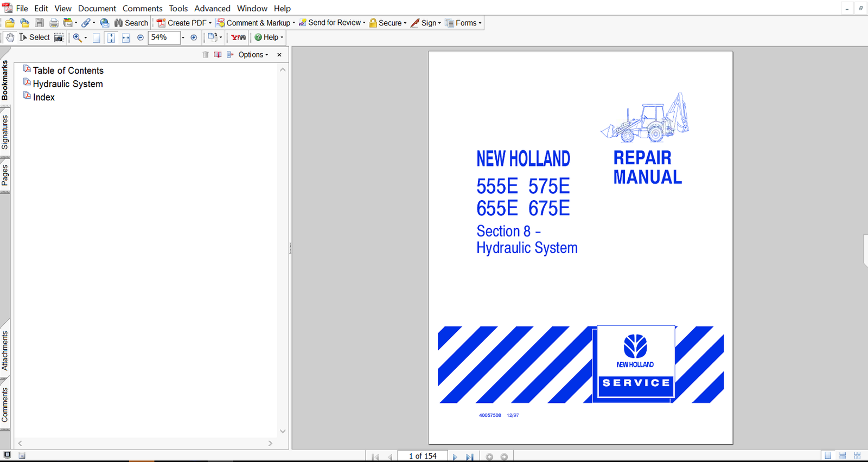Click the Print icon
The width and height of the screenshot is (868, 462).
54,23
